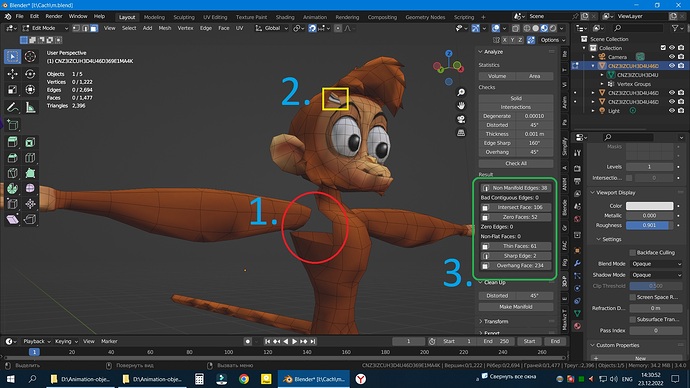Open the Options dropdown in viewport header
The image size is (690, 388).
point(552,40)
